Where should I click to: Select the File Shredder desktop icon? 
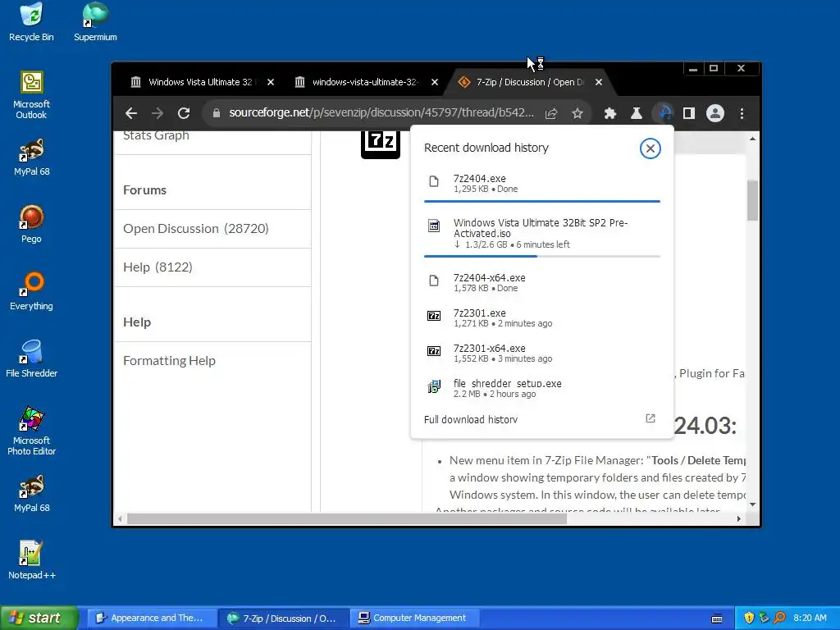tap(31, 359)
